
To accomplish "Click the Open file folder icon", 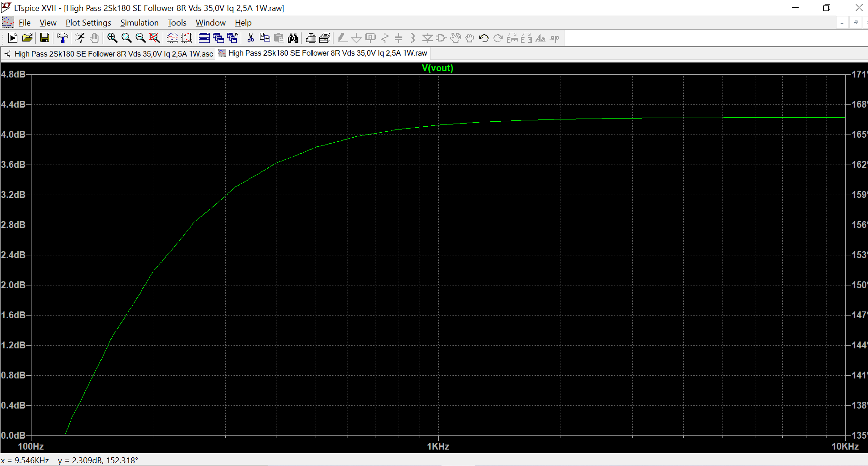I will pyautogui.click(x=27, y=38).
